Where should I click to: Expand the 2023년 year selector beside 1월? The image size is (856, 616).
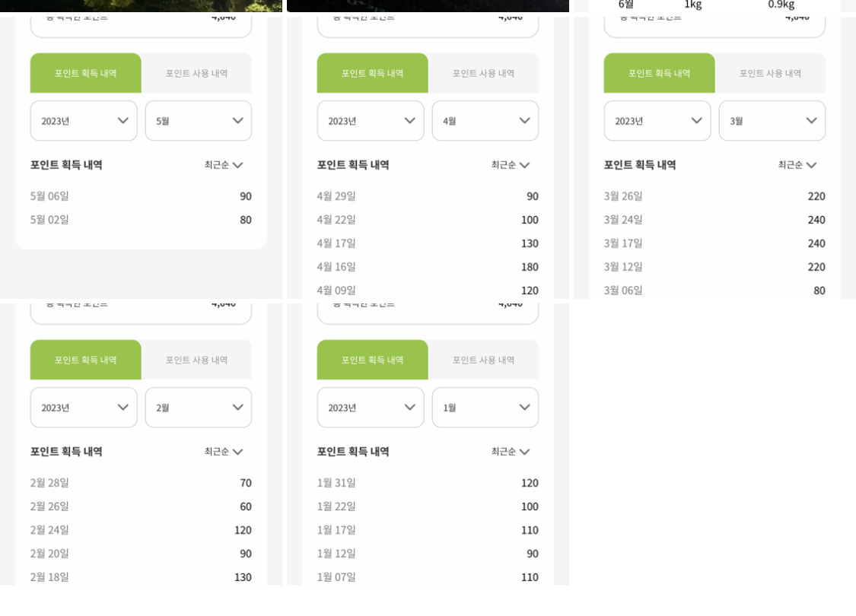(371, 408)
